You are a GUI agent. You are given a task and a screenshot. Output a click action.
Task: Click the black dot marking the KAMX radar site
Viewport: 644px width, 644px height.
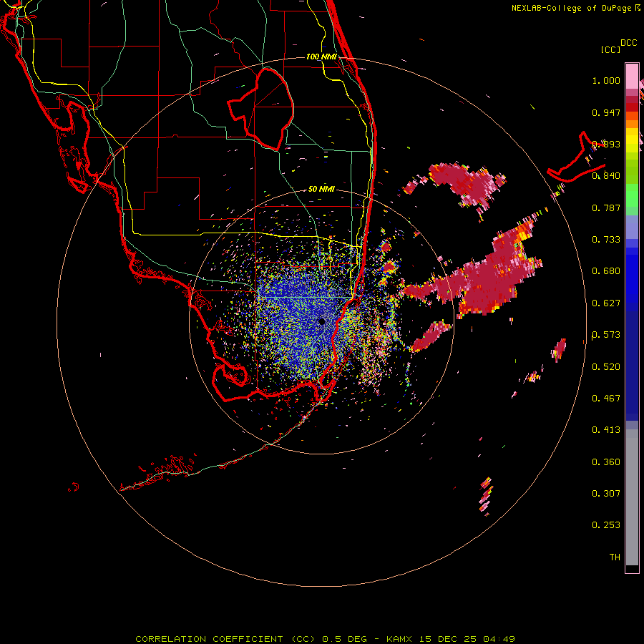point(322,321)
